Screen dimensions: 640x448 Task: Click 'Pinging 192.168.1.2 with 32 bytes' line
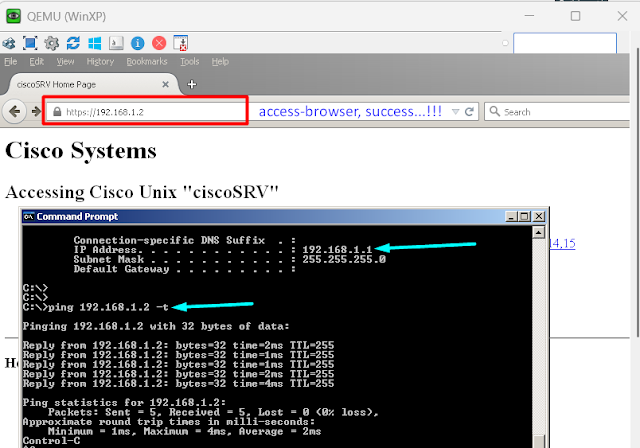coord(156,326)
